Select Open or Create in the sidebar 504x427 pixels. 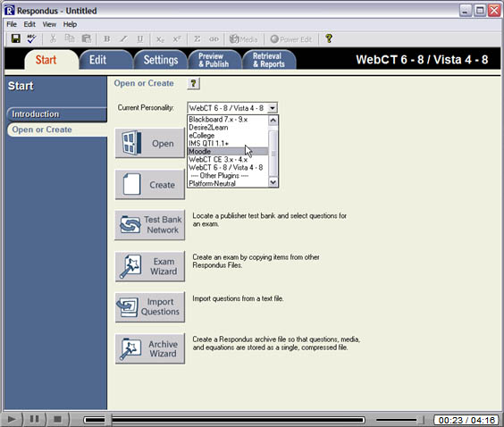57,130
